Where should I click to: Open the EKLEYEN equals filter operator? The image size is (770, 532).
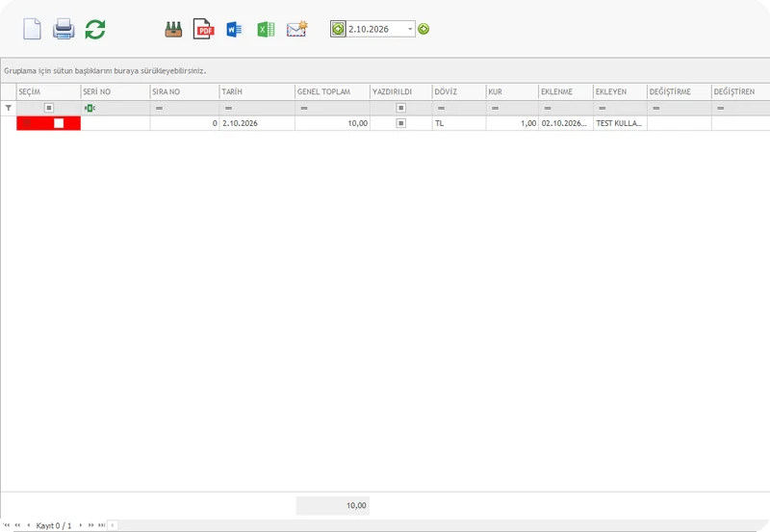click(x=603, y=108)
